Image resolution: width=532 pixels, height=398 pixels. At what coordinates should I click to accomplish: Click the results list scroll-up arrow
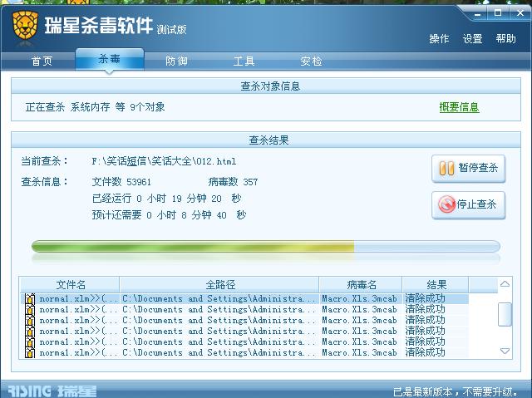[505, 284]
